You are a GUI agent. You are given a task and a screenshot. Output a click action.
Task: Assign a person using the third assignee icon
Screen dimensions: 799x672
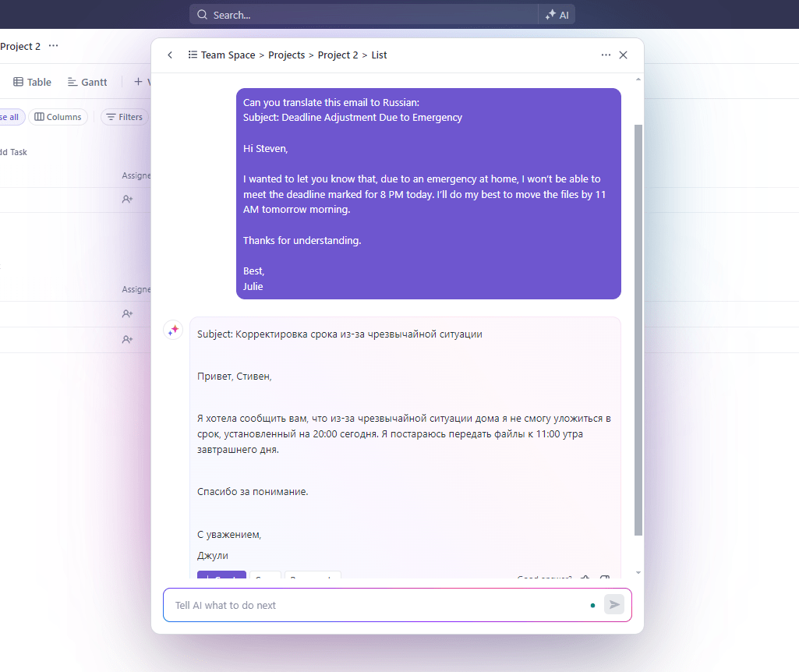(127, 339)
